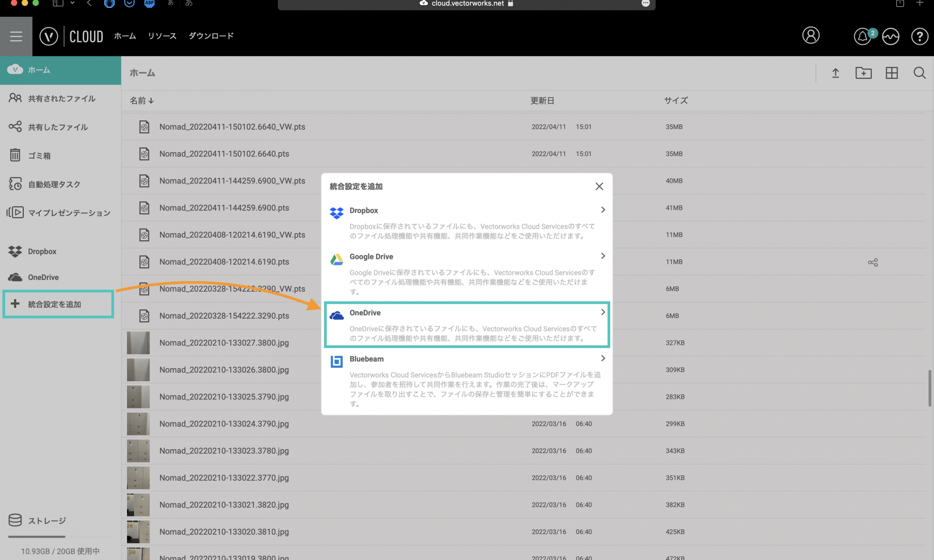The height and width of the screenshot is (560, 934).
Task: Expand the Dropbox integration option
Action: pyautogui.click(x=467, y=210)
